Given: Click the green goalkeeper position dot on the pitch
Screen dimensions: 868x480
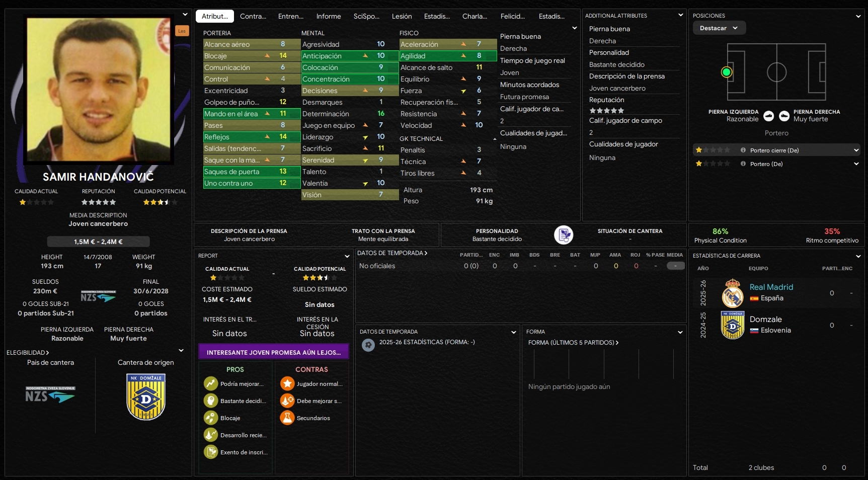Looking at the screenshot, I should click(x=726, y=72).
